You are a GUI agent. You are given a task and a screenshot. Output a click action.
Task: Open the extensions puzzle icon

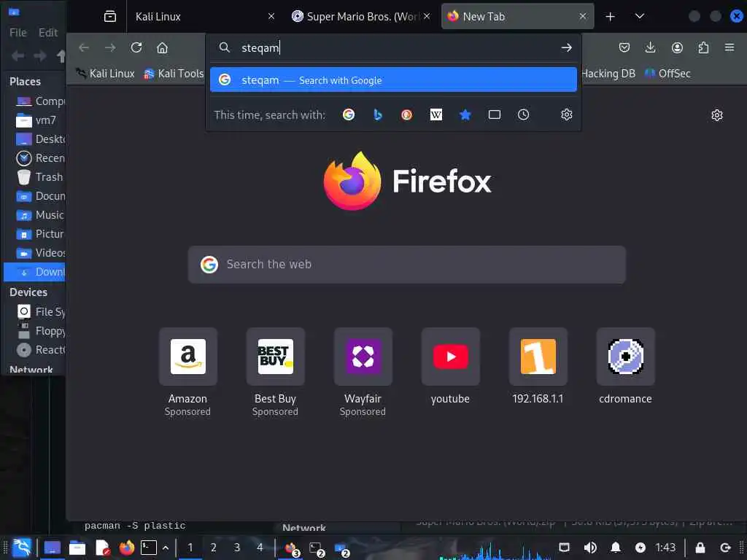point(703,47)
